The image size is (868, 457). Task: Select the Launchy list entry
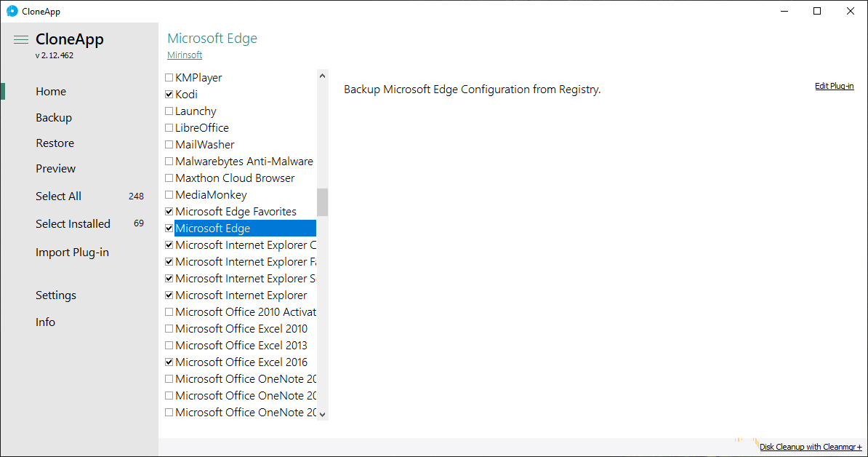click(x=196, y=111)
